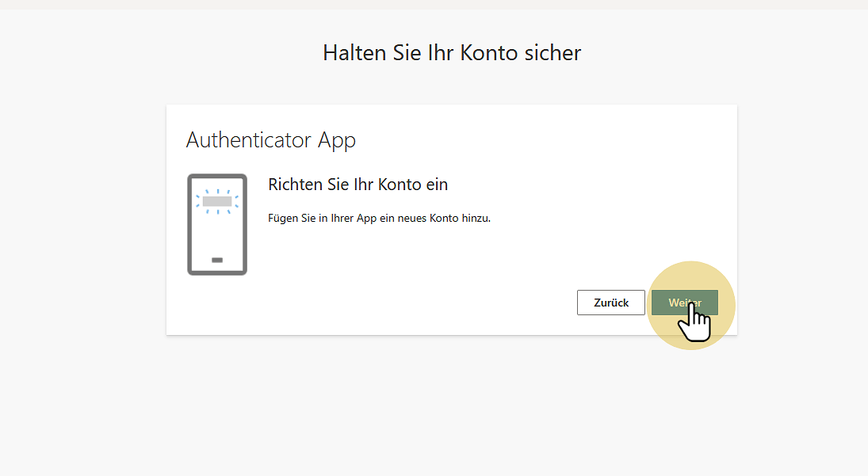
Task: Click the 'Fügen Sie in Ihrer App' instruction text
Action: point(379,218)
